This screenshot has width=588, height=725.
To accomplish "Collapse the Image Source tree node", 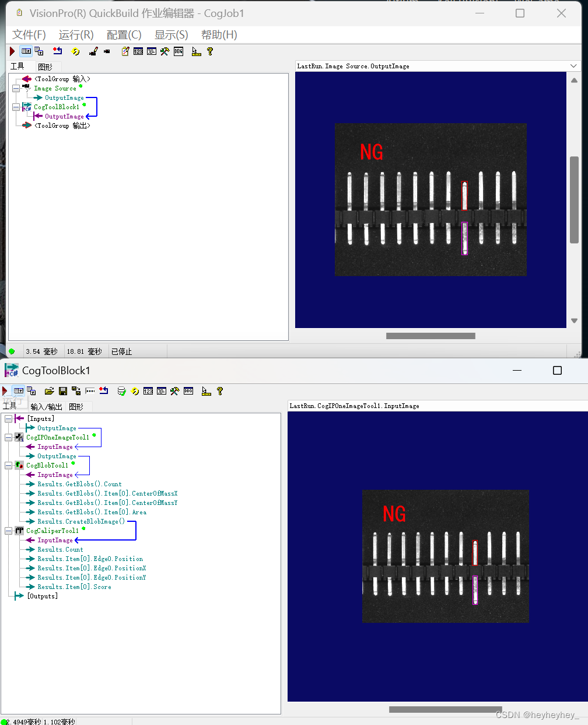I will [16, 88].
